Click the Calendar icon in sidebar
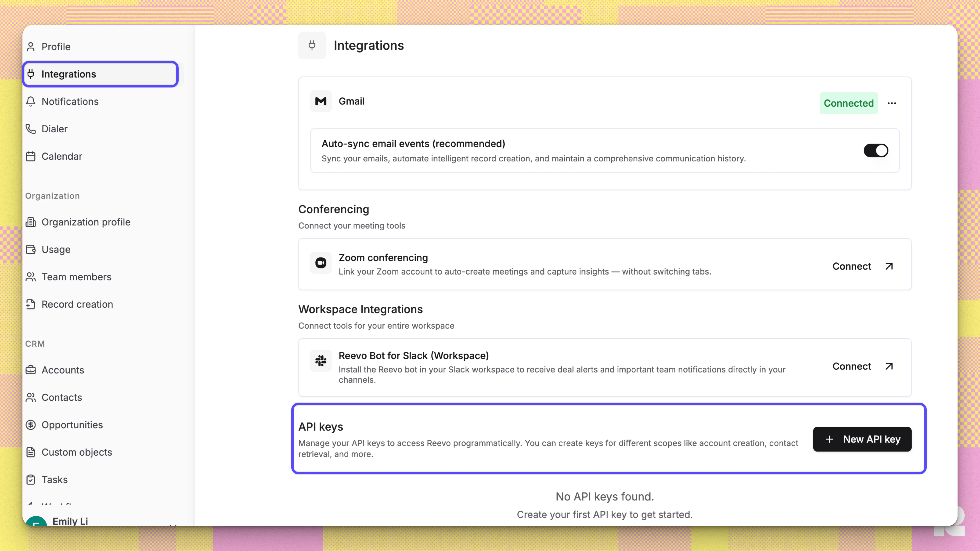The height and width of the screenshot is (551, 980). pyautogui.click(x=31, y=156)
